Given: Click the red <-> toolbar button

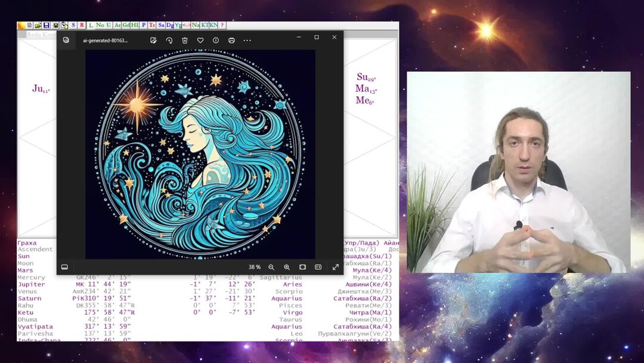Looking at the screenshot, I should [x=187, y=25].
